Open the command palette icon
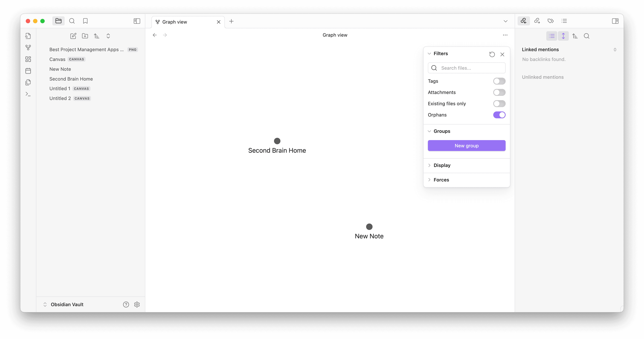644x339 pixels. (28, 94)
